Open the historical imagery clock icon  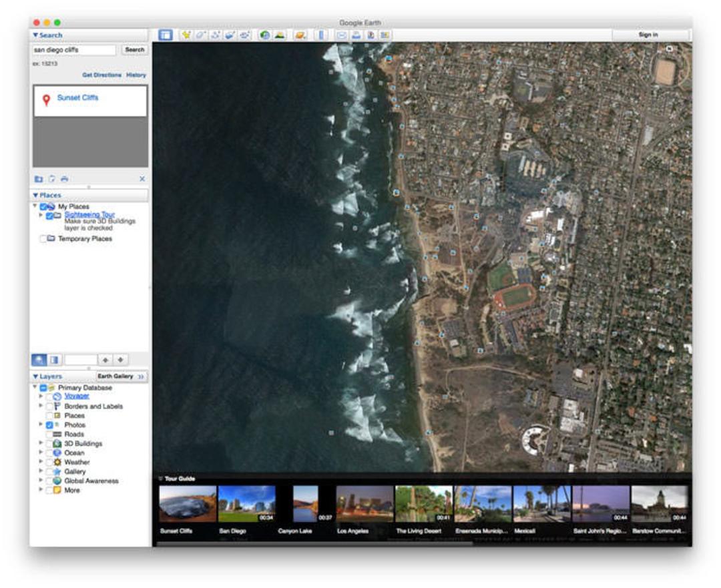(265, 35)
